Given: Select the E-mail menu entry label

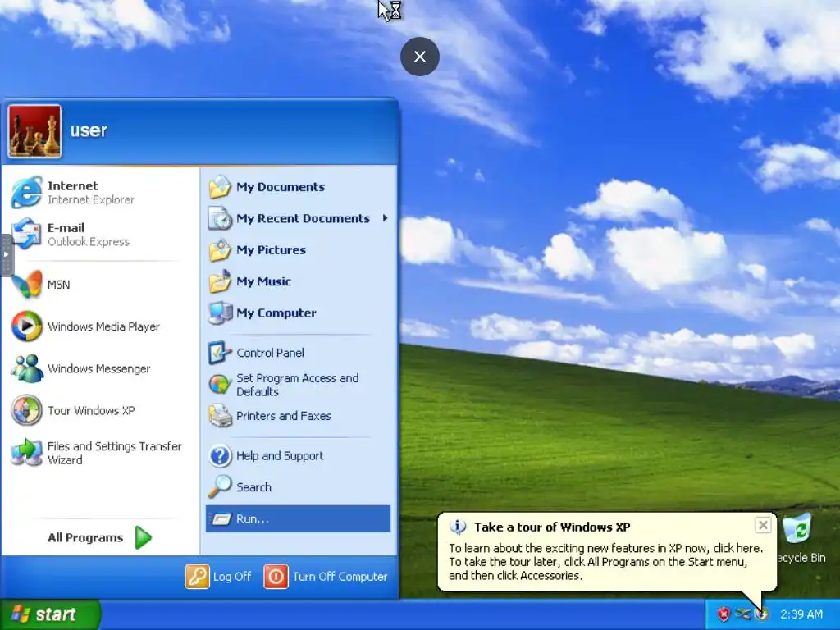Looking at the screenshot, I should 66,228.
